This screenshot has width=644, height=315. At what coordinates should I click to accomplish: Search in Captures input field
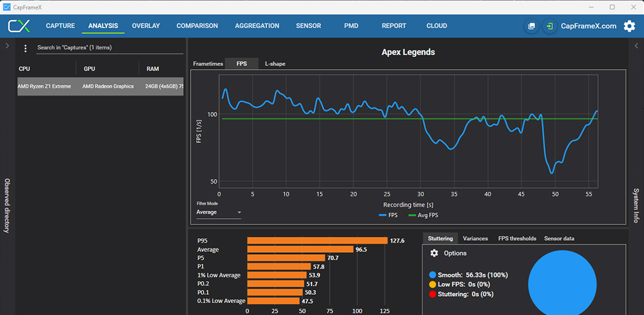coord(107,48)
